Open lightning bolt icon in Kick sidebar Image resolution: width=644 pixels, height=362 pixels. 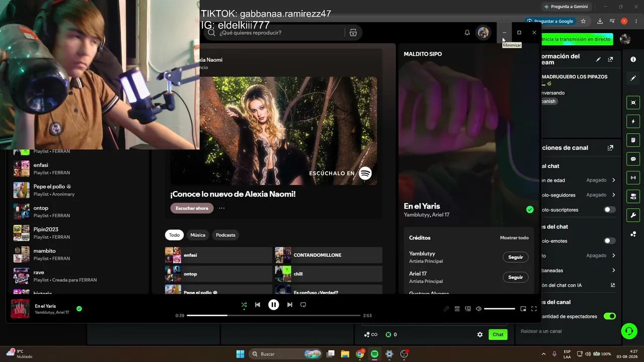(633, 122)
